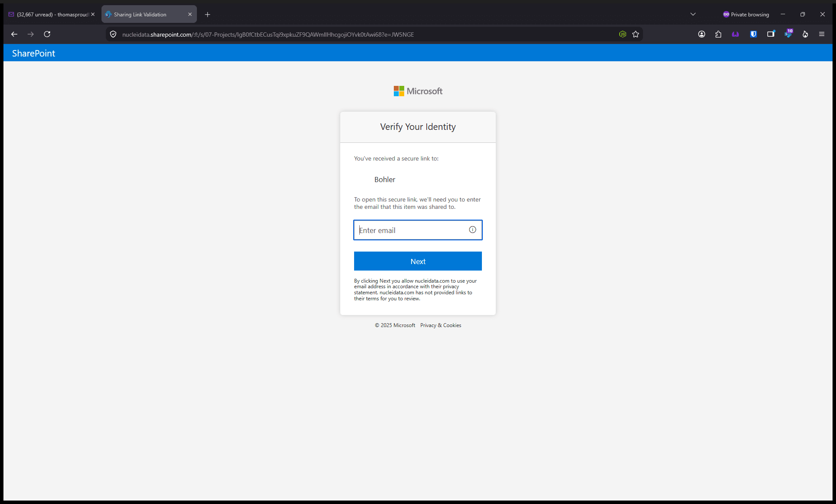Open the green extension icon in address bar
This screenshot has width=836, height=504.
point(623,34)
